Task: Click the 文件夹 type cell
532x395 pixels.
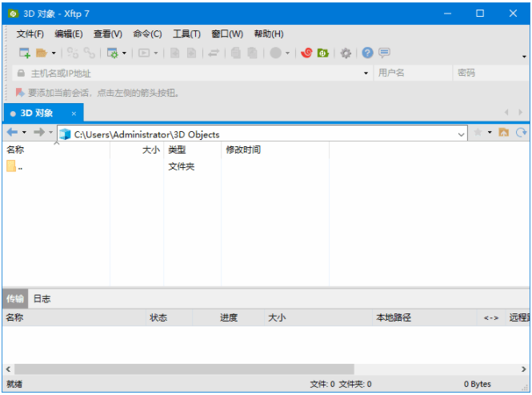Action: coord(181,166)
